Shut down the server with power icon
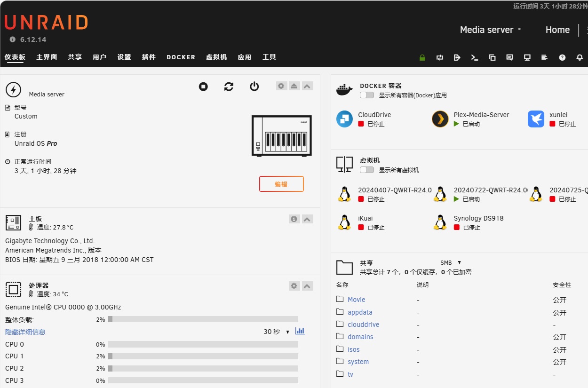588x388 pixels. pos(254,87)
